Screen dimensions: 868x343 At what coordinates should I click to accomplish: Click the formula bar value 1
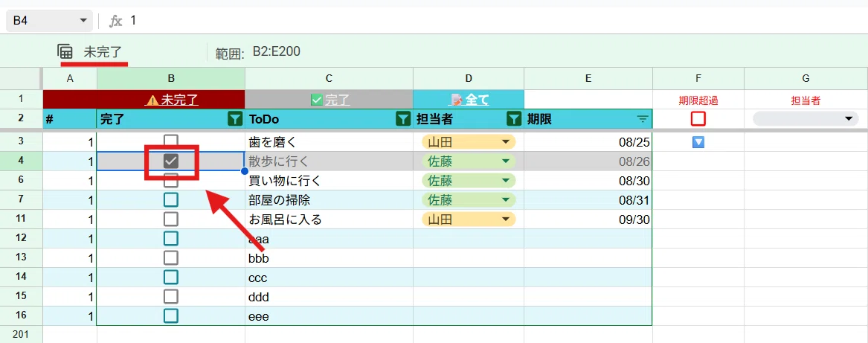tap(133, 21)
